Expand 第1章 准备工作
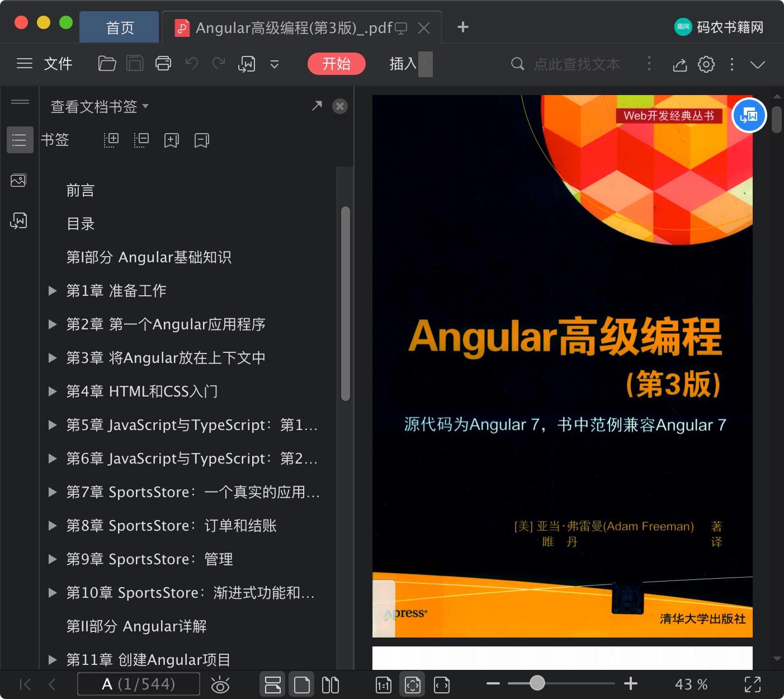The image size is (784, 699). (53, 291)
